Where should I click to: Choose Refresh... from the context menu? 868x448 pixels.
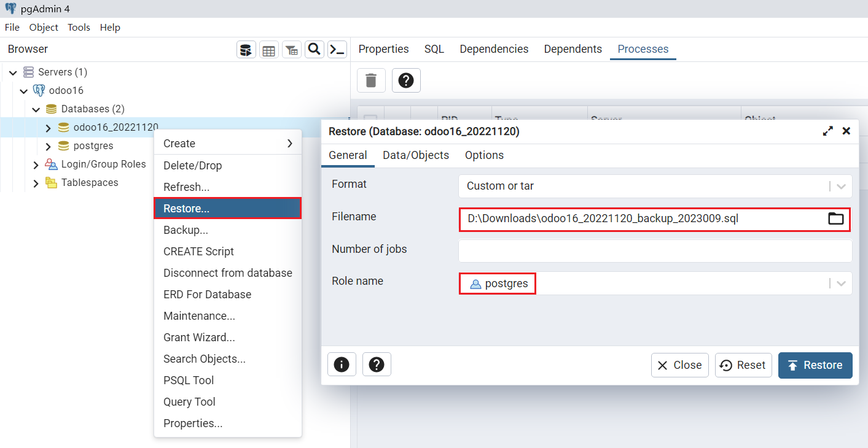point(228,187)
